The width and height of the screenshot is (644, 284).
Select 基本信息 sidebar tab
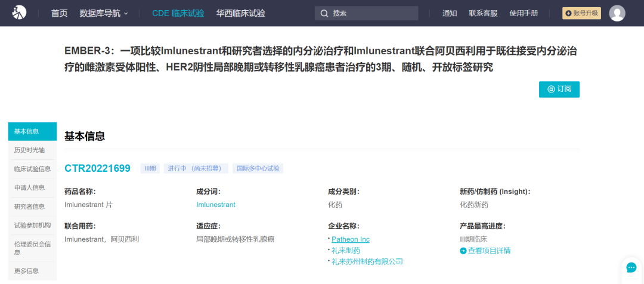[32, 131]
